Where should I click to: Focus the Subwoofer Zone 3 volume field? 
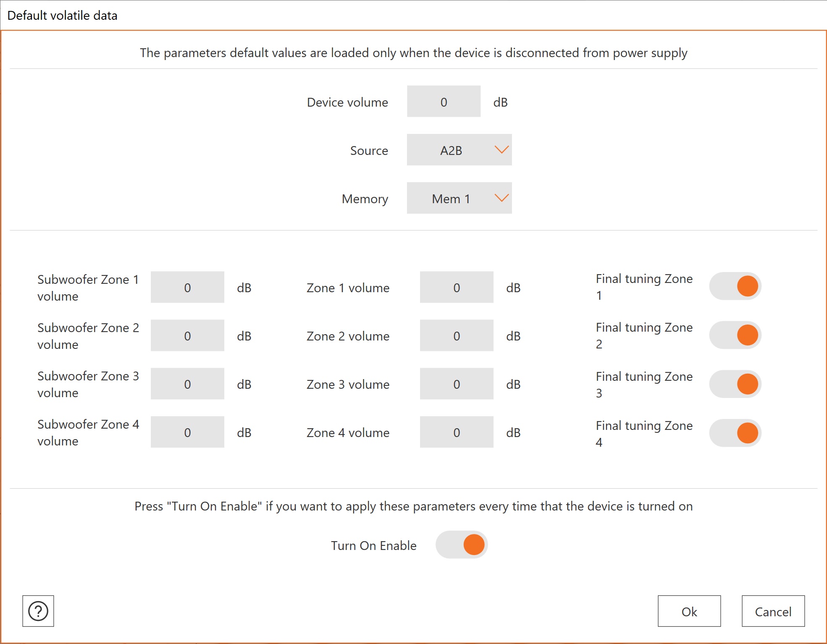(187, 384)
